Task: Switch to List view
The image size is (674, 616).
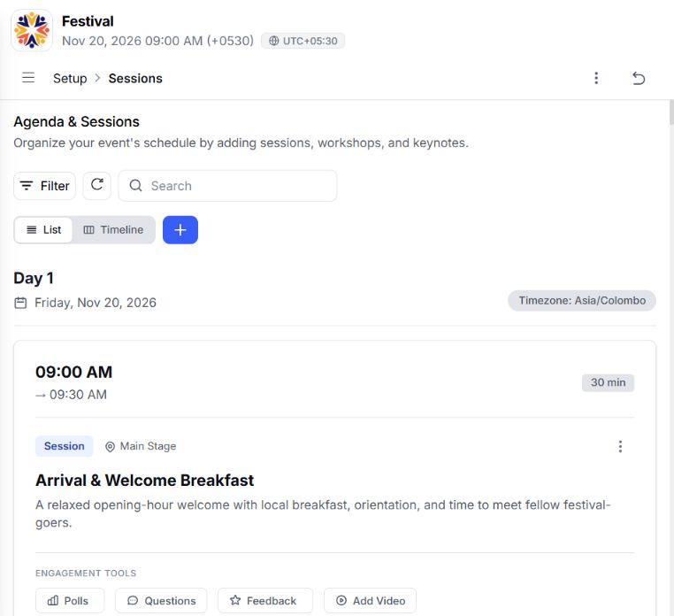Action: point(43,230)
